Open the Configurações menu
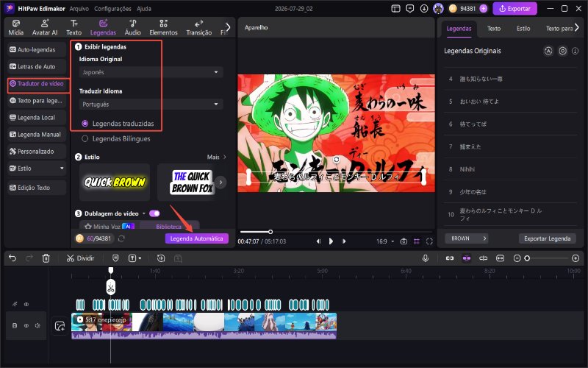 (x=112, y=9)
